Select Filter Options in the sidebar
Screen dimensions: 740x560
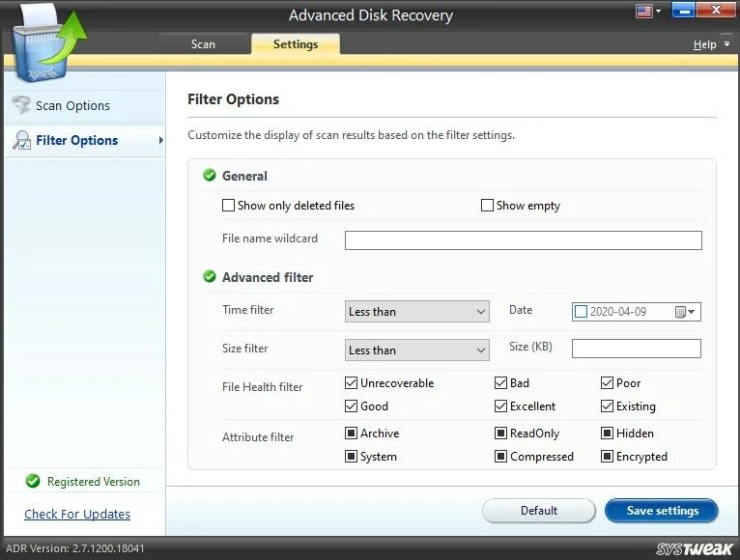pyautogui.click(x=84, y=141)
